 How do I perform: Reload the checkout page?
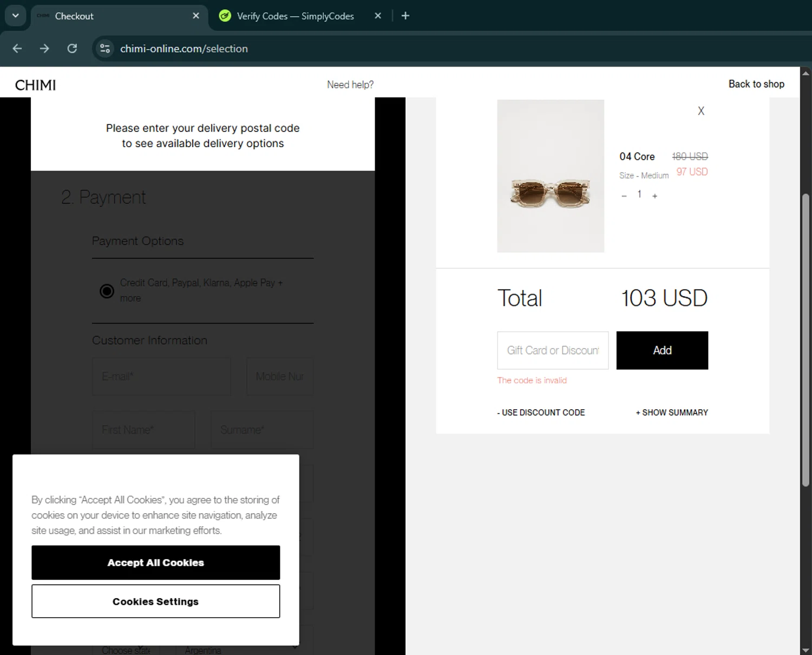72,49
